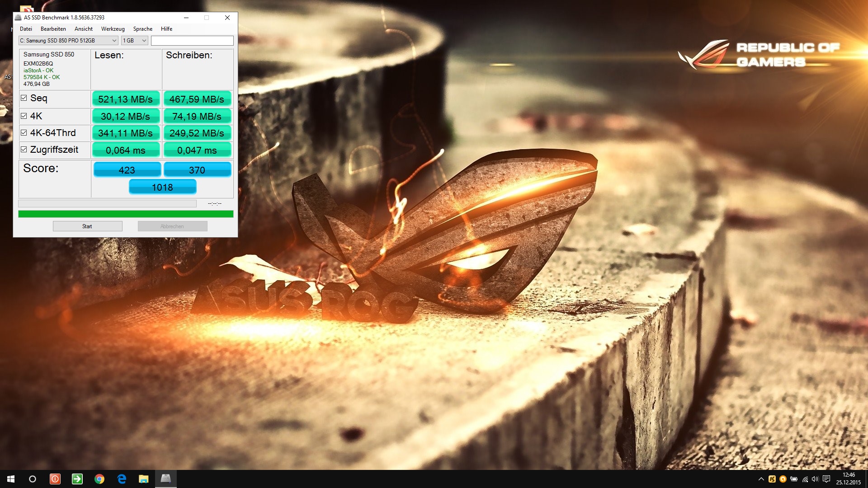
Task: Toggle the 4K test checkbox
Action: pos(24,116)
